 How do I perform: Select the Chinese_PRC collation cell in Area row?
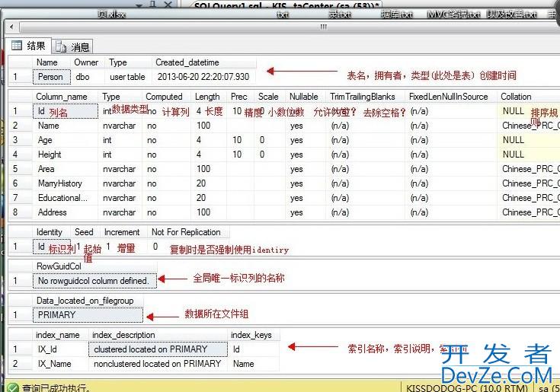[528, 169]
